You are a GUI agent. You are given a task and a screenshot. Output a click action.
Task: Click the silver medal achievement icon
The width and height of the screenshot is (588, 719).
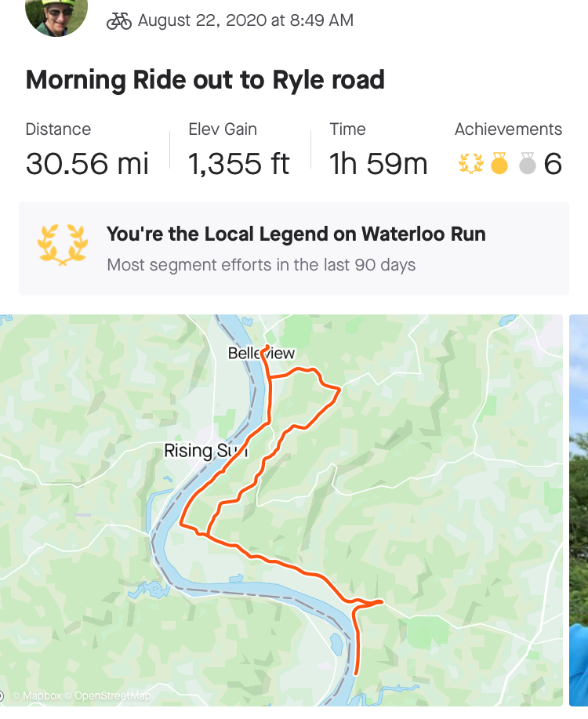tap(527, 164)
